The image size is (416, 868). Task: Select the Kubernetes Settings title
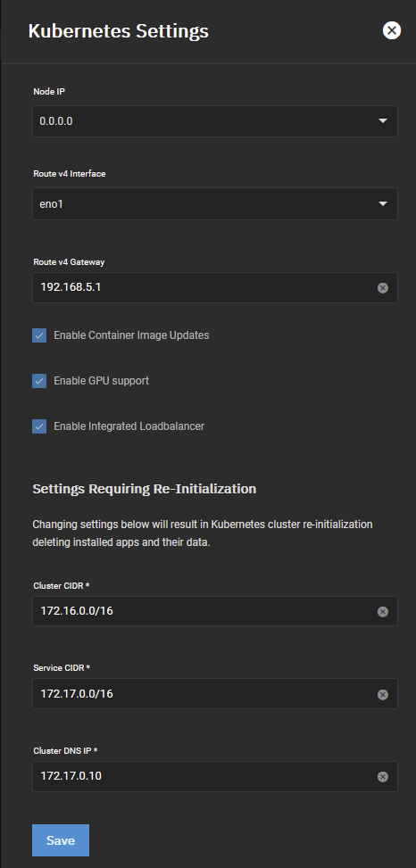pos(118,31)
